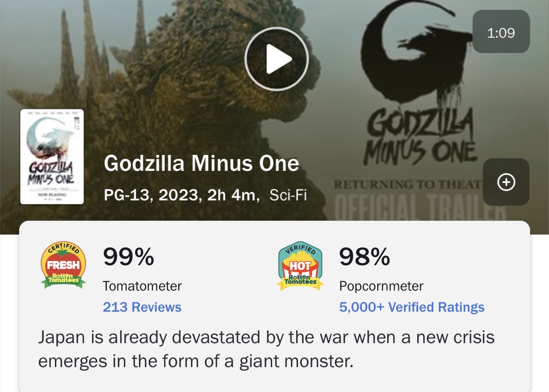Click the Tomatometer label
Image resolution: width=549 pixels, height=392 pixels.
coord(142,286)
